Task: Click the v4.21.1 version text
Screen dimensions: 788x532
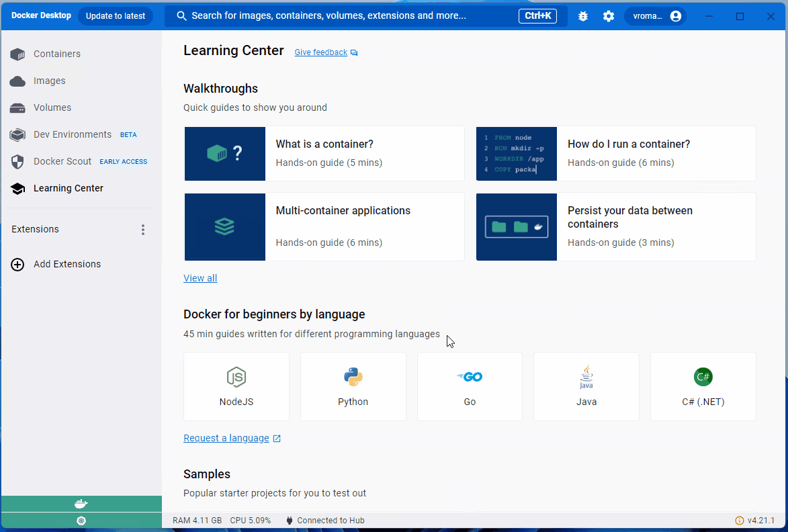Action: tap(761, 521)
